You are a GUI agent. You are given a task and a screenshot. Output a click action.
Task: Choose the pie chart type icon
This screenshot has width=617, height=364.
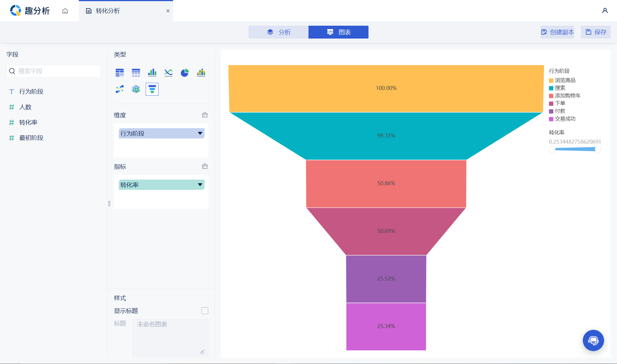(x=185, y=73)
